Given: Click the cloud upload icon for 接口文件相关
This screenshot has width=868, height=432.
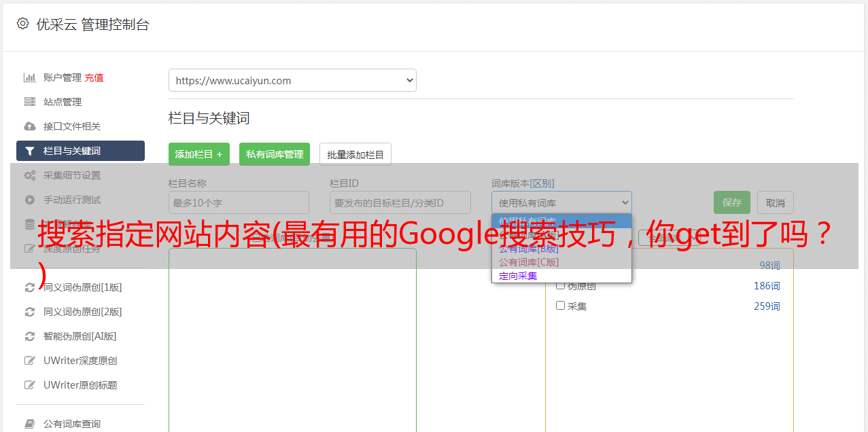Looking at the screenshot, I should [x=30, y=126].
